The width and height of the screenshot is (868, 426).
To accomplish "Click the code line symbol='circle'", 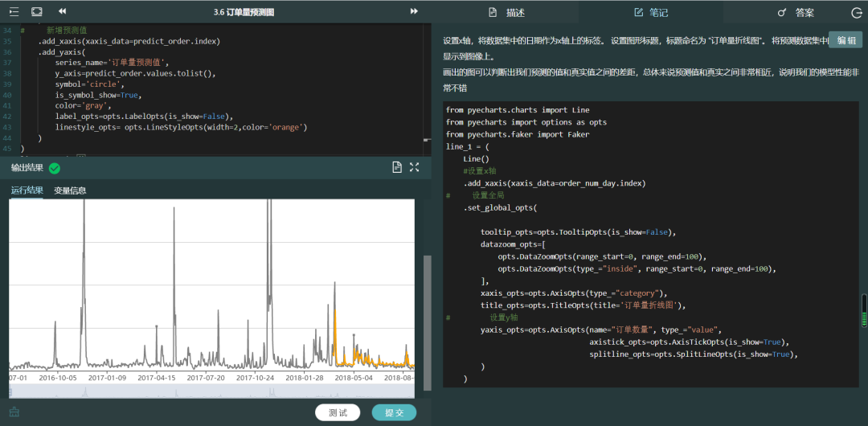I will click(90, 84).
